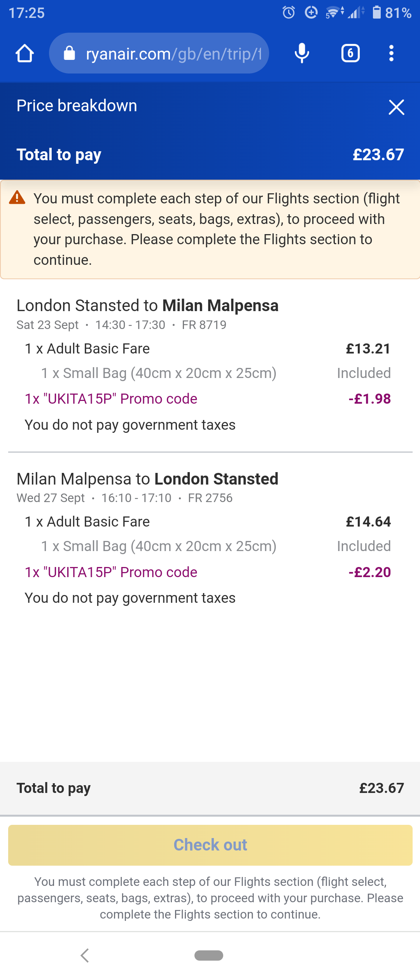Tap the orange warning triangle icon
This screenshot has height=980, width=420.
point(17,198)
